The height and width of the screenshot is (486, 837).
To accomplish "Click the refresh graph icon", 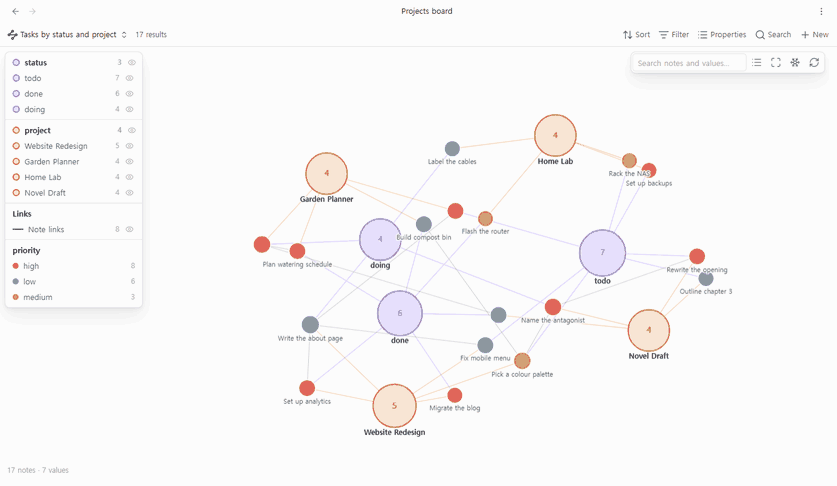I will pos(814,62).
